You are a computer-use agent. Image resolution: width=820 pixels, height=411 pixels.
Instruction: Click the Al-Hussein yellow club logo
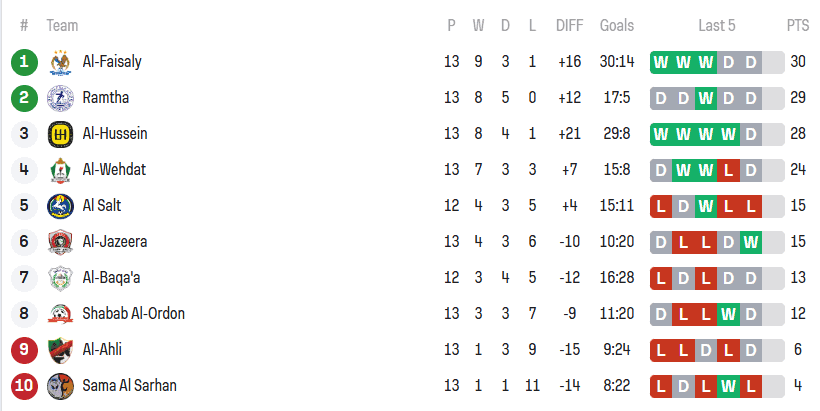click(60, 134)
